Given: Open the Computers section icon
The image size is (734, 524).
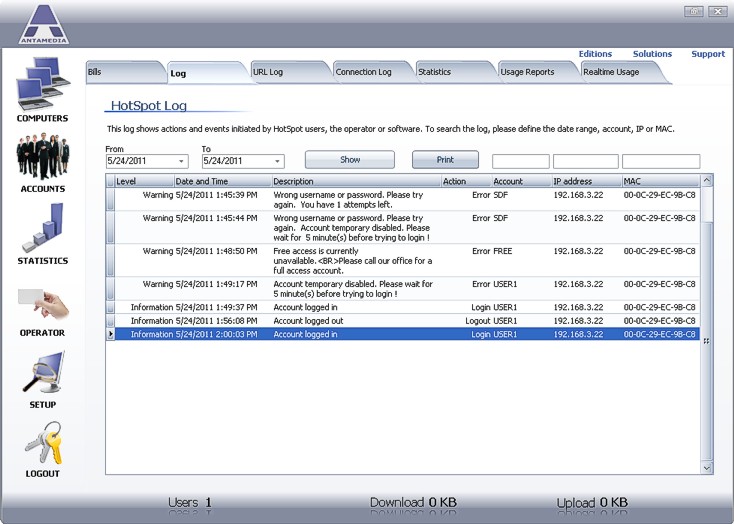Looking at the screenshot, I should 42,84.
